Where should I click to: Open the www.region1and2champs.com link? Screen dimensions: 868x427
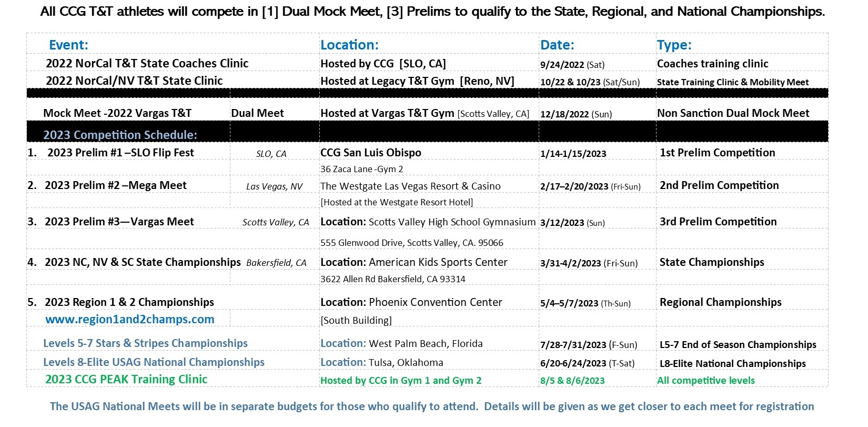(130, 319)
